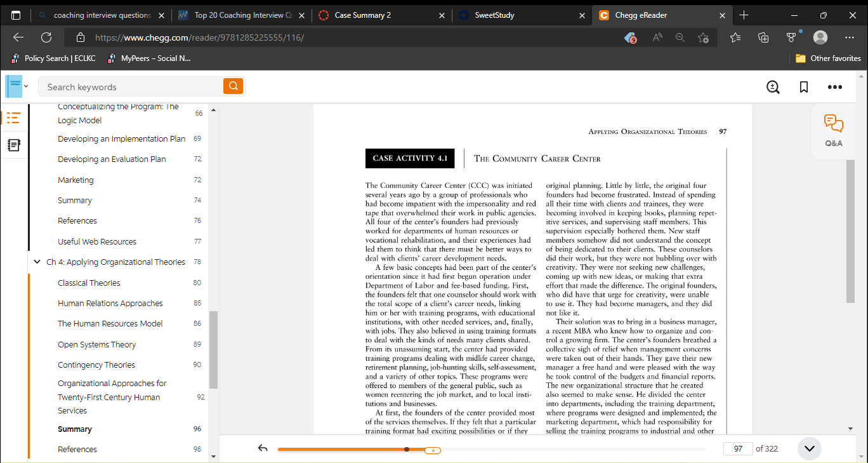The image size is (868, 463).
Task: Go to Contingency Theories section
Action: (96, 365)
